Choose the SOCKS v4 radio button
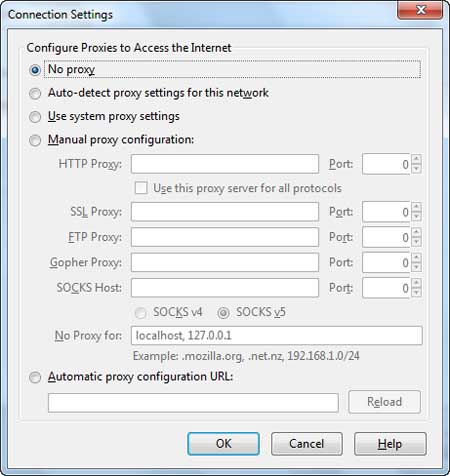 [140, 313]
